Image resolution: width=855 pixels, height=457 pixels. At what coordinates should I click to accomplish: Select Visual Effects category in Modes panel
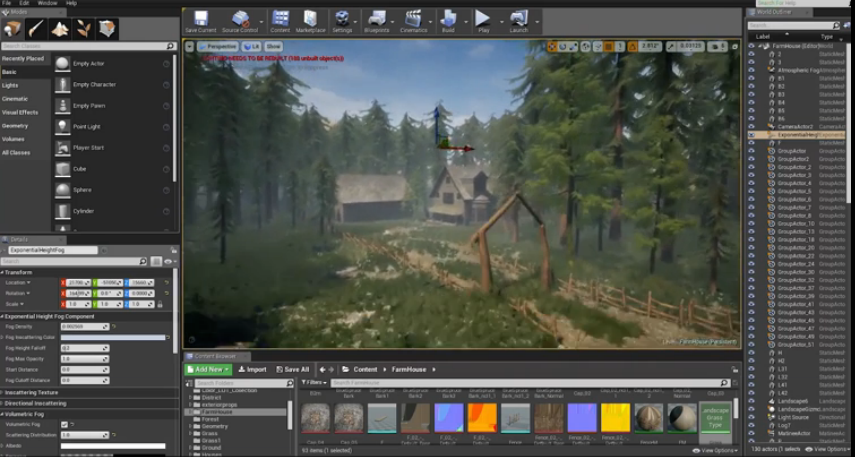click(20, 112)
